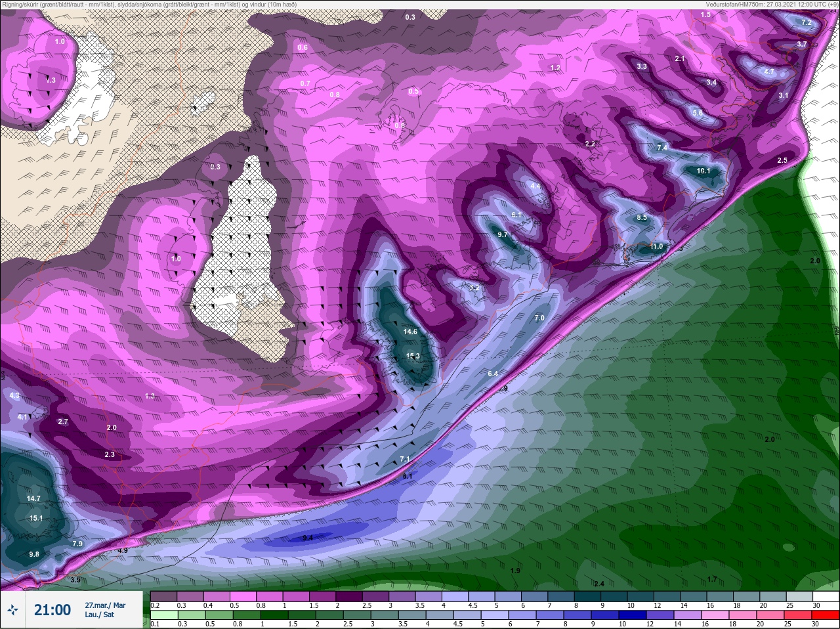Click the 2.3 precipitation value on the map
The width and height of the screenshot is (840, 629).
coord(110,454)
